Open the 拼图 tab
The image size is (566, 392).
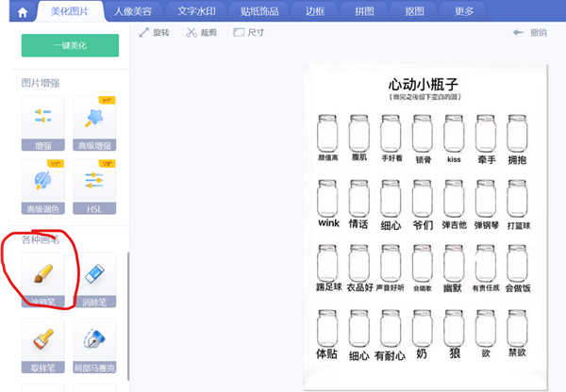pyautogui.click(x=364, y=11)
